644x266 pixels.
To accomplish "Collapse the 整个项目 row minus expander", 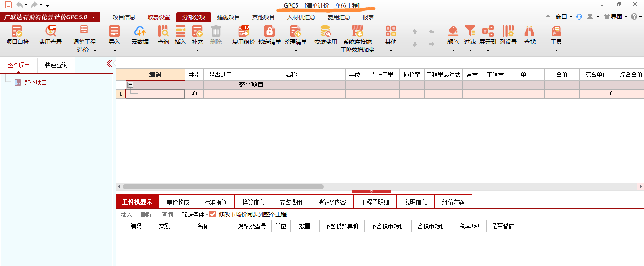I will (x=131, y=85).
